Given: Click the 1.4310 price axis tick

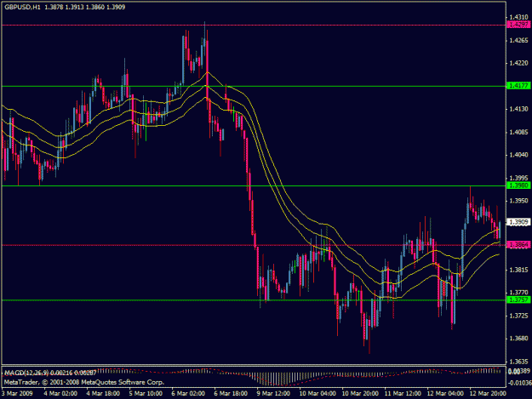Looking at the screenshot, I should tap(519, 17).
